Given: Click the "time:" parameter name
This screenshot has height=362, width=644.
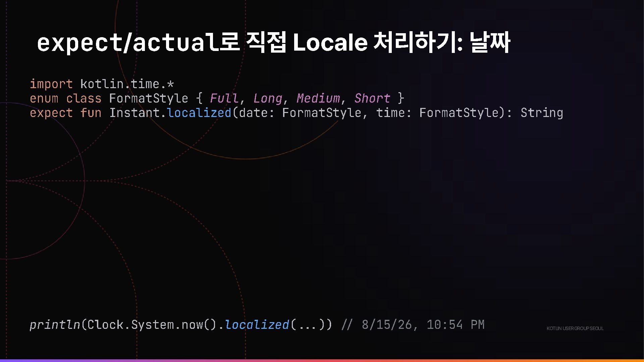Looking at the screenshot, I should tap(394, 113).
